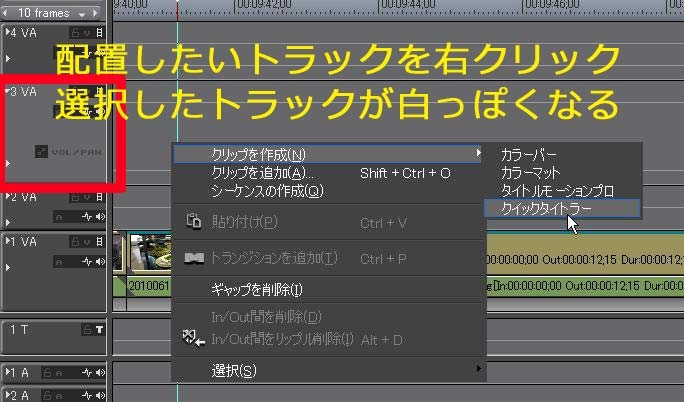Screen dimensions: 684x402
Task: Decrease timeline scale with left arrow
Action: coord(5,13)
